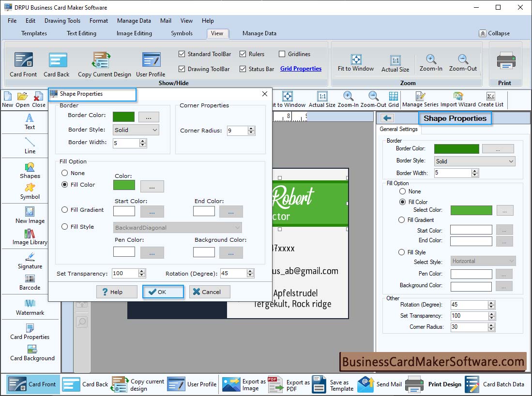
Task: Select the Barcode tool
Action: click(x=30, y=282)
